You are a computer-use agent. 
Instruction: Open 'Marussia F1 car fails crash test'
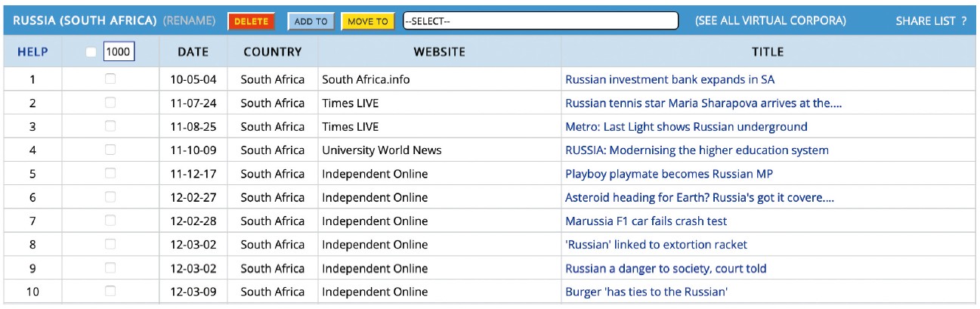[646, 221]
